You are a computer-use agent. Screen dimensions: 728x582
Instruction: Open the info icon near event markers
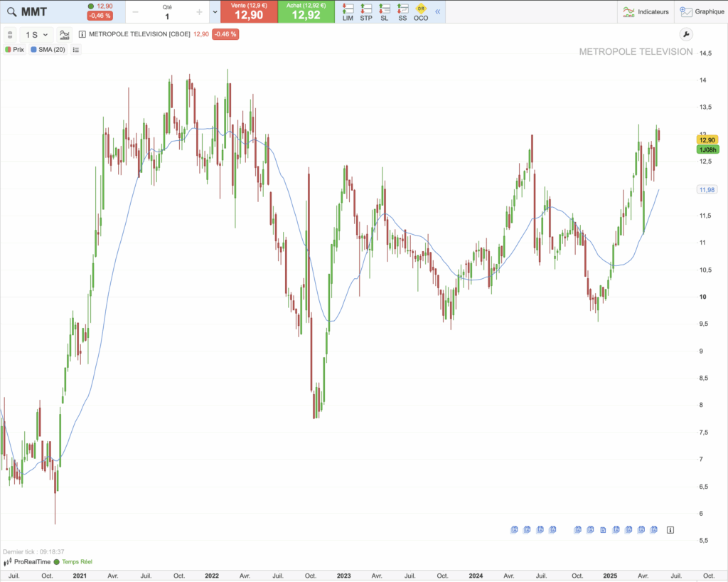(670, 530)
